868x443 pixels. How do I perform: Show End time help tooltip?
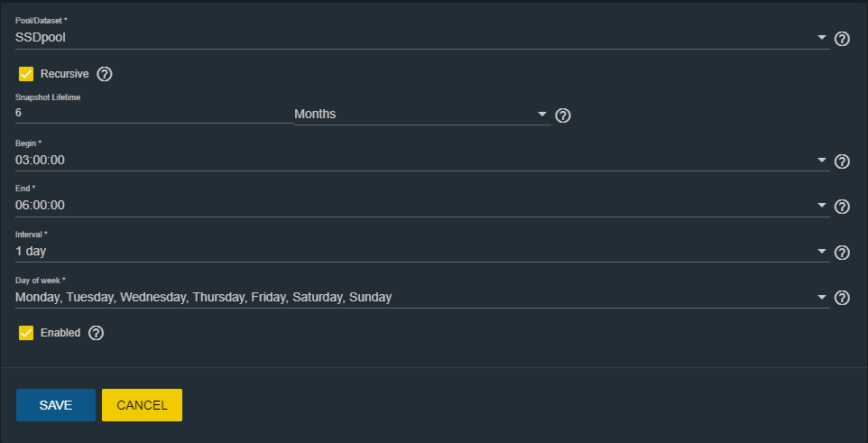(x=843, y=207)
